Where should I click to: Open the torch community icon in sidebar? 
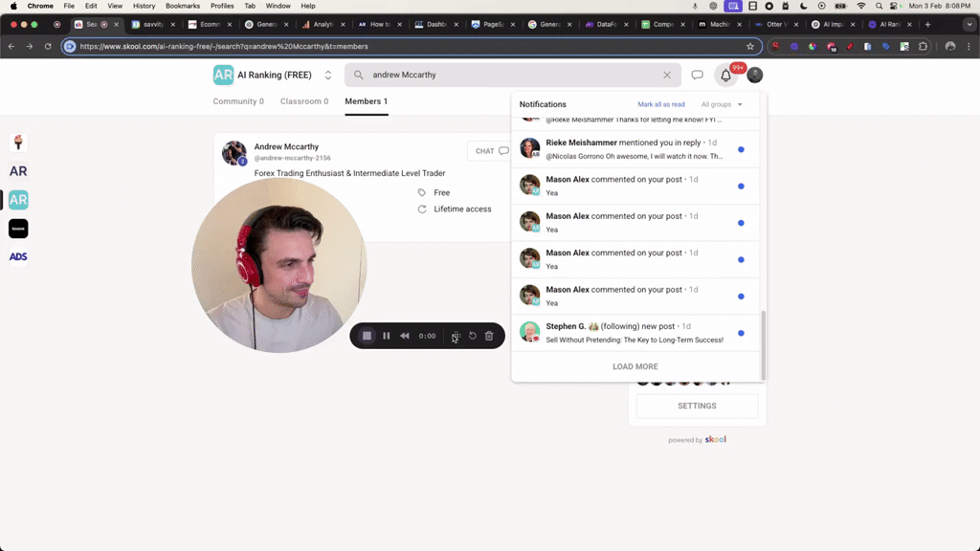coord(18,141)
